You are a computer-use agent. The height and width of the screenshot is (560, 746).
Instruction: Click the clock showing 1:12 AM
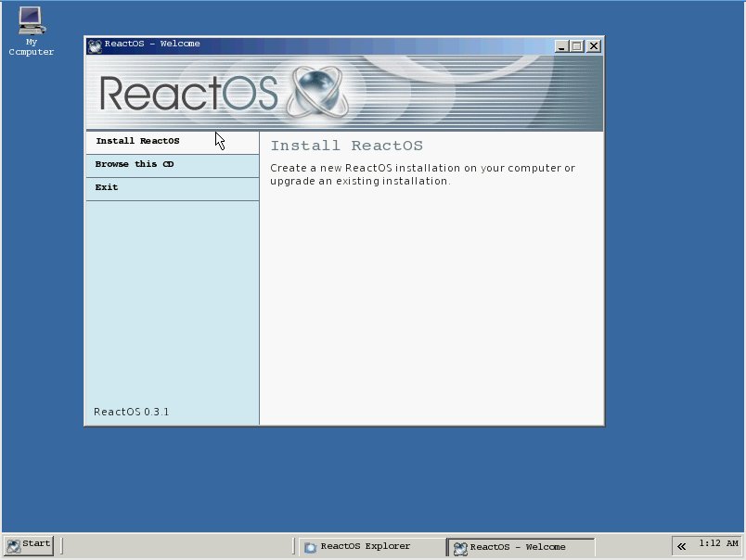pyautogui.click(x=718, y=543)
